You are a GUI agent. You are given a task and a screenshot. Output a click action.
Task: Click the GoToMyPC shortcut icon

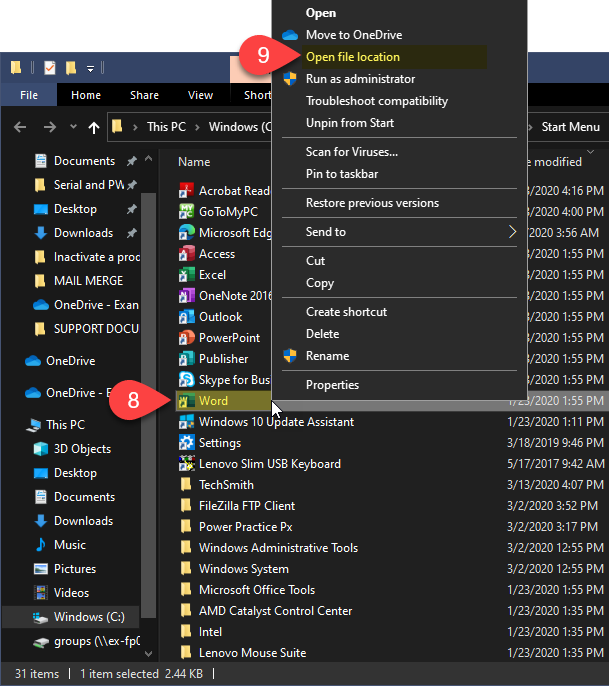click(186, 212)
